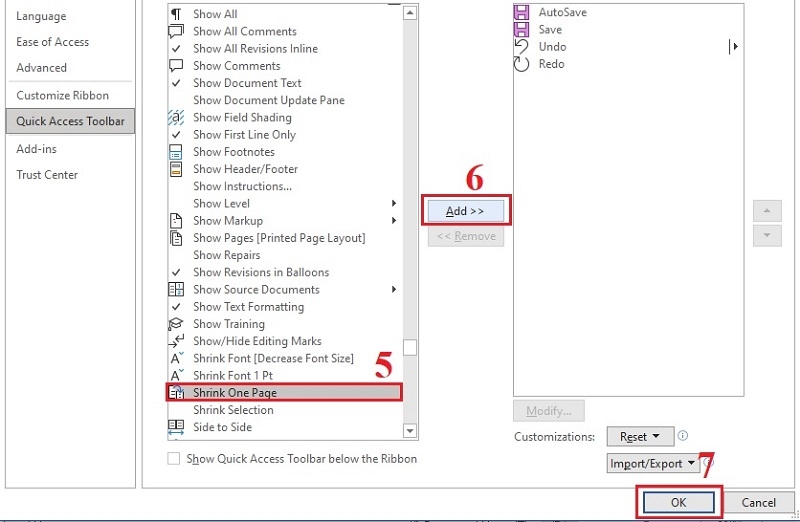Image resolution: width=800 pixels, height=522 pixels.
Task: Click the Show All Comments speech bubble icon
Action: point(176,31)
